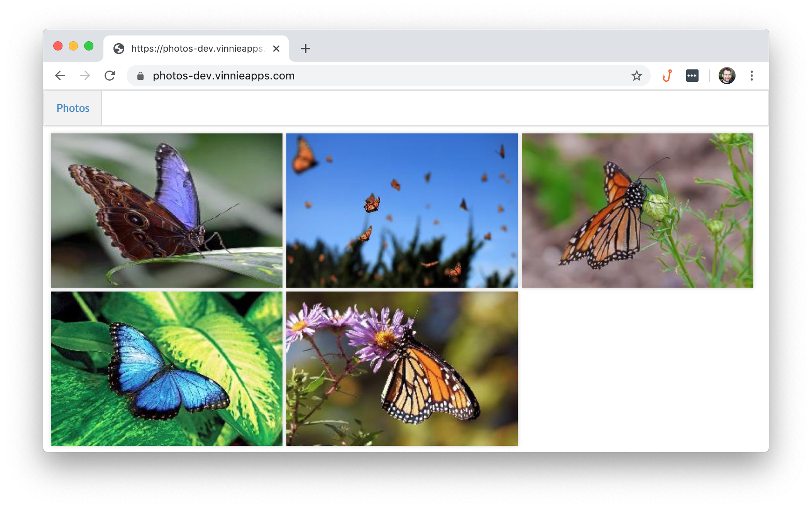Click the padlock site security icon

pos(140,76)
